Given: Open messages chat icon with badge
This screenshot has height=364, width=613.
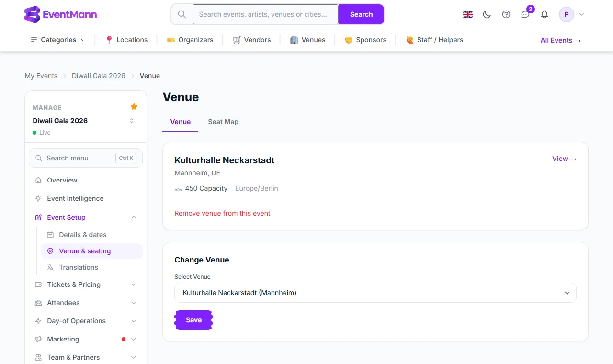Looking at the screenshot, I should click(525, 14).
